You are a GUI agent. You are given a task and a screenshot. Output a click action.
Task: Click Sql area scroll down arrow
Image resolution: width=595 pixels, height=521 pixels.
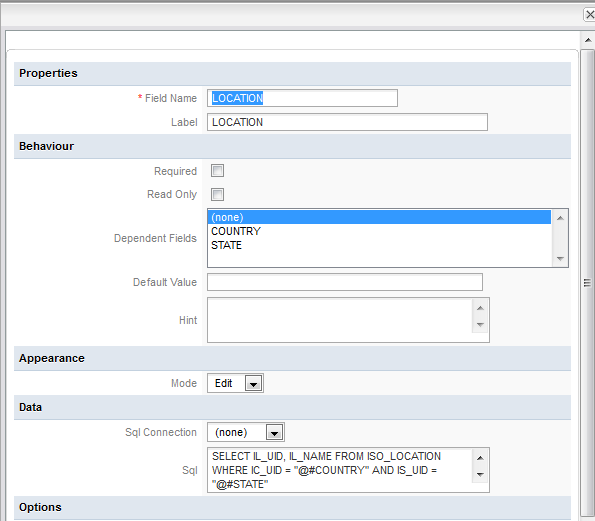(x=480, y=474)
